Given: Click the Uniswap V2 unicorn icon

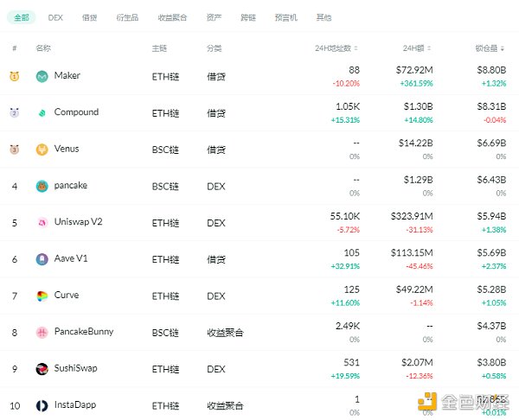Looking at the screenshot, I should (42, 222).
